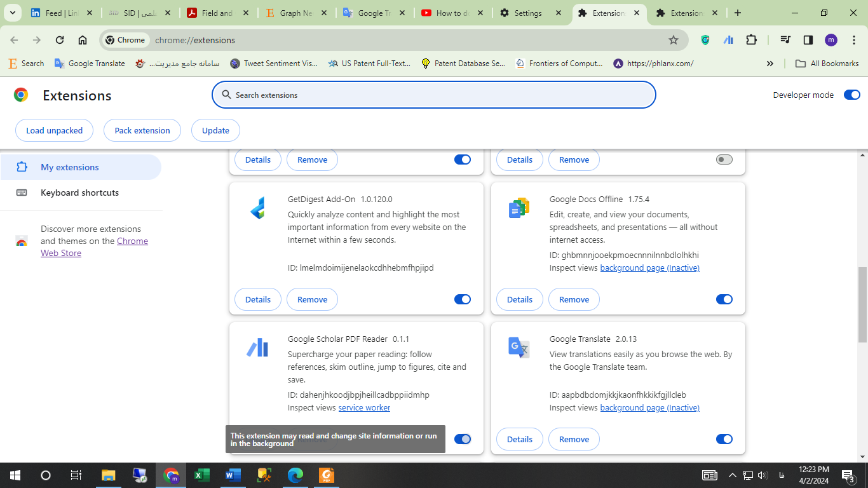This screenshot has height=488, width=868.
Task: Open Keyboard shortcuts in the sidebar
Action: pos(81,193)
